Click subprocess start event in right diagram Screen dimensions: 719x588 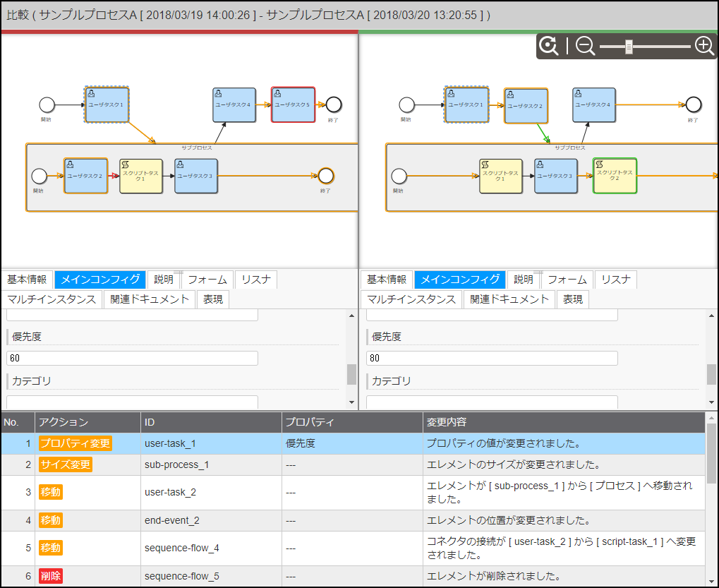[399, 176]
